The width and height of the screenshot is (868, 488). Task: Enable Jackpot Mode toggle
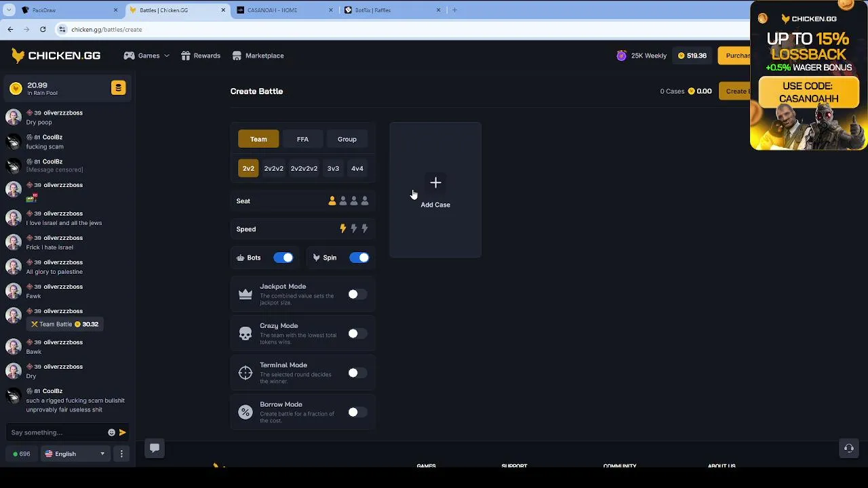tap(357, 294)
